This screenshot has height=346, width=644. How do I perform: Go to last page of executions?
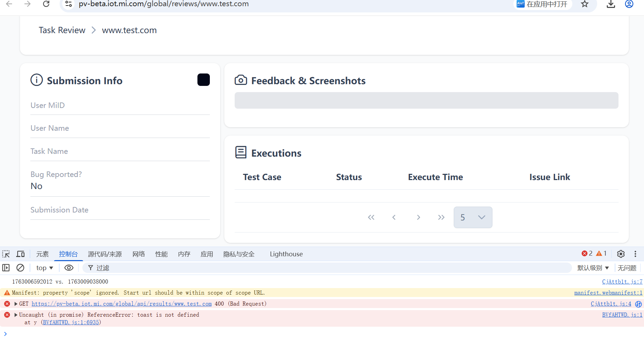point(441,217)
